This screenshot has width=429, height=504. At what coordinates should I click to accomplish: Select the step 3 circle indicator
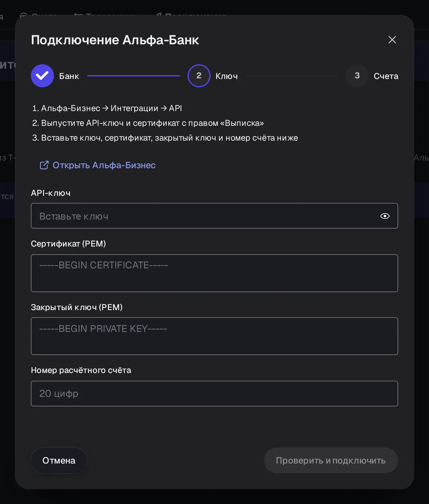tap(357, 76)
